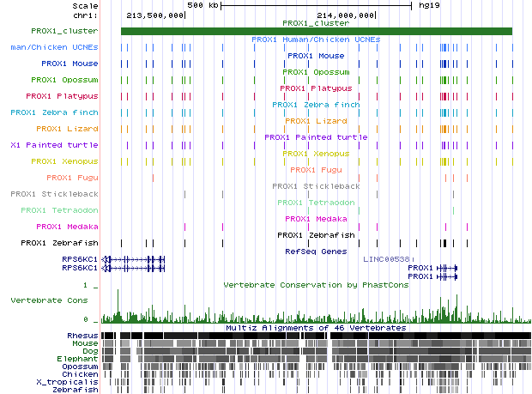
Task: Click the green PROX1_cluster bar
Action: [x=316, y=32]
